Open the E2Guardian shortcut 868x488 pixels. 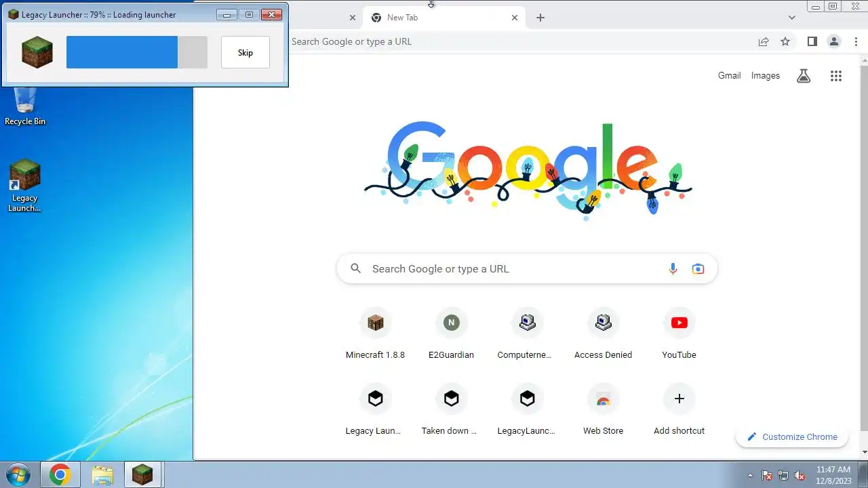(451, 334)
